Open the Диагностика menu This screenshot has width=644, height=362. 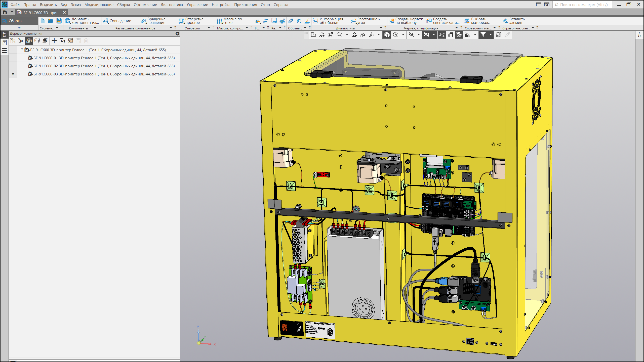[172, 5]
